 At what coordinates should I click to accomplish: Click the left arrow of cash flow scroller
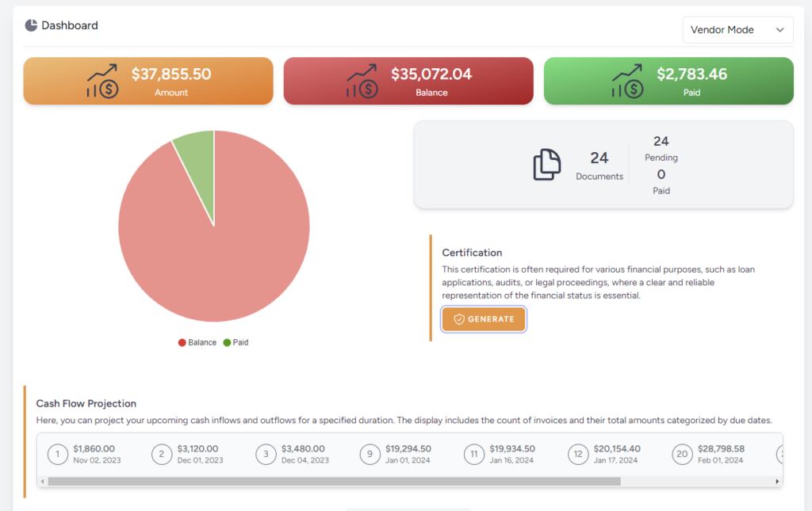[40, 480]
